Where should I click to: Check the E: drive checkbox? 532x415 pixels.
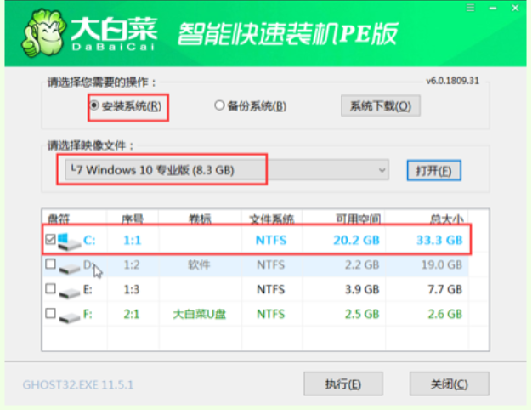[x=50, y=288]
